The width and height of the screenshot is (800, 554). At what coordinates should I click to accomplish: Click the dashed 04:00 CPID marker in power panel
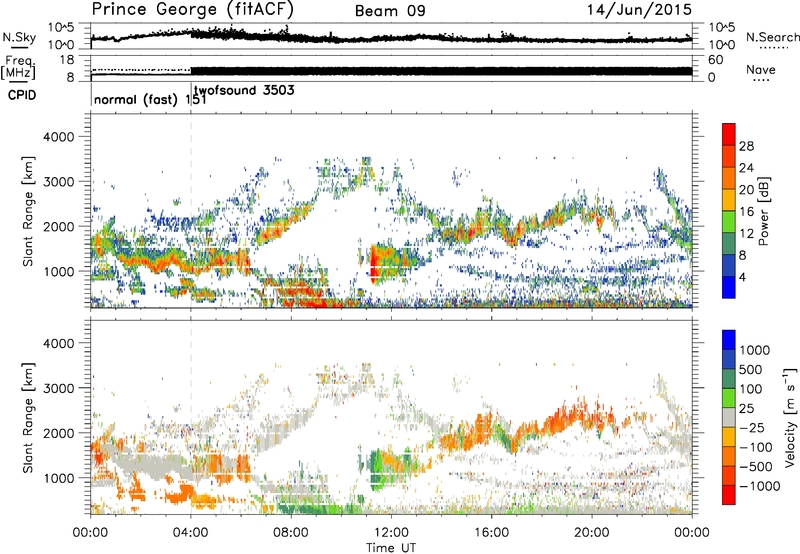tap(191, 210)
